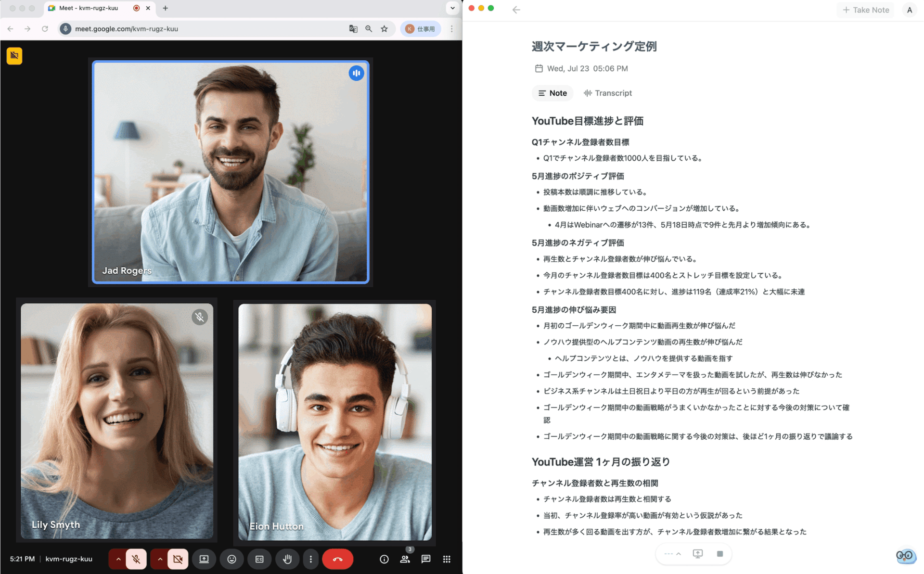
Task: Expand video settings chevron beside camera
Action: click(160, 559)
